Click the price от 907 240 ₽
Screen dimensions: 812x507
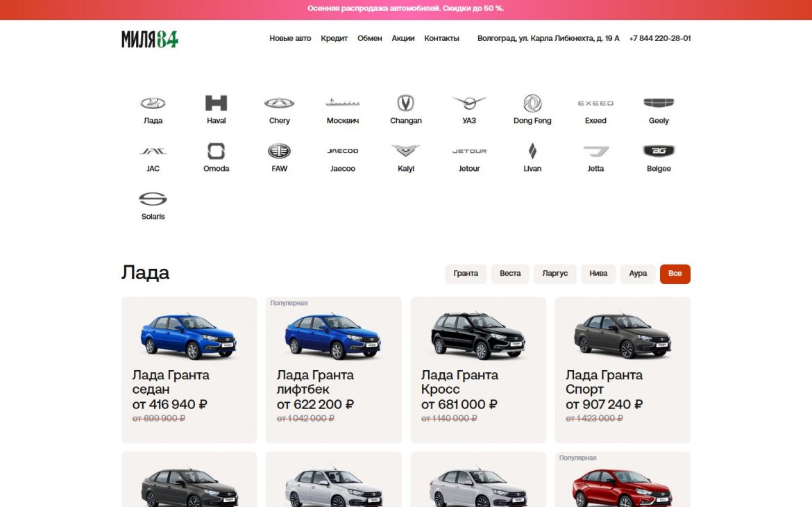(x=604, y=404)
